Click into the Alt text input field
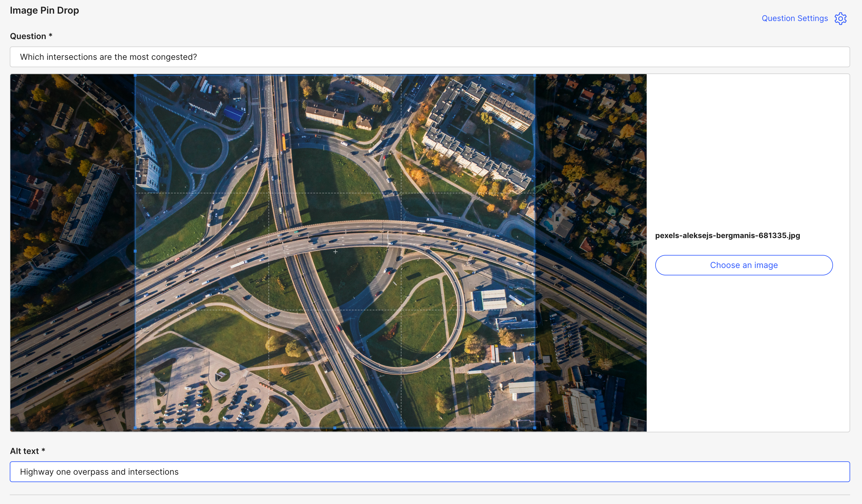 430,471
